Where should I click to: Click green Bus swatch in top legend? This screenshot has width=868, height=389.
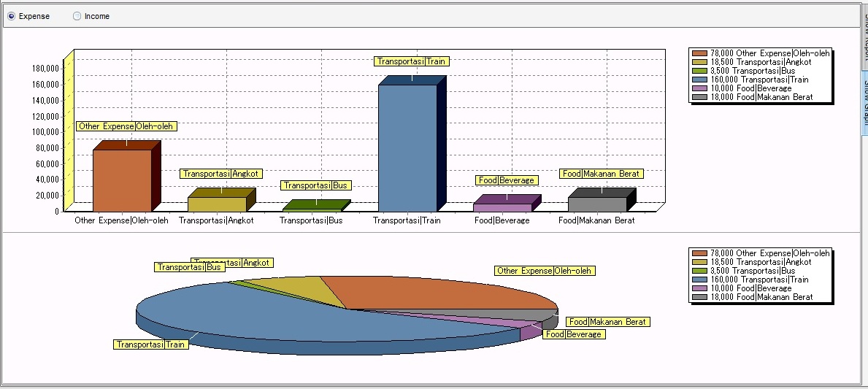tap(699, 71)
